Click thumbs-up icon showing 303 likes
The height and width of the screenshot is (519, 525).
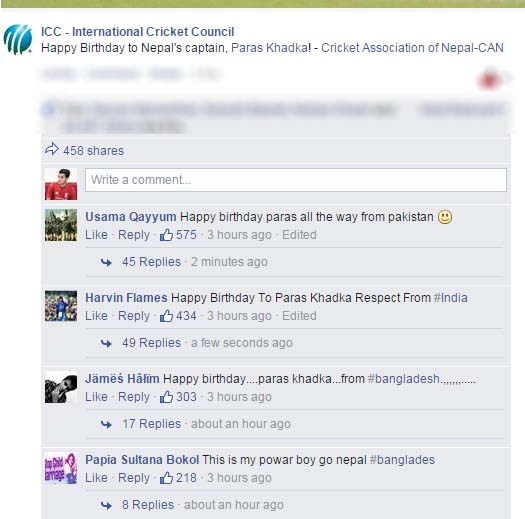(166, 397)
